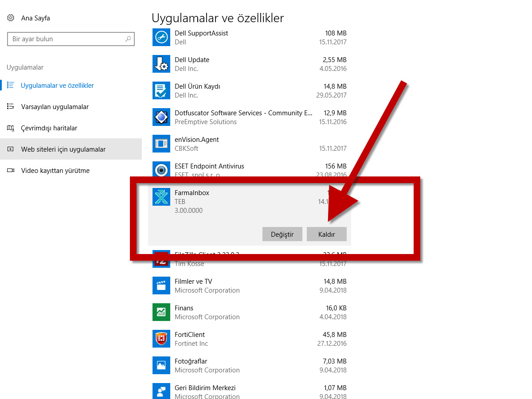Click the Web siteleri için uygulamalar icon
Screen dimensions: 532x399
click(x=11, y=149)
